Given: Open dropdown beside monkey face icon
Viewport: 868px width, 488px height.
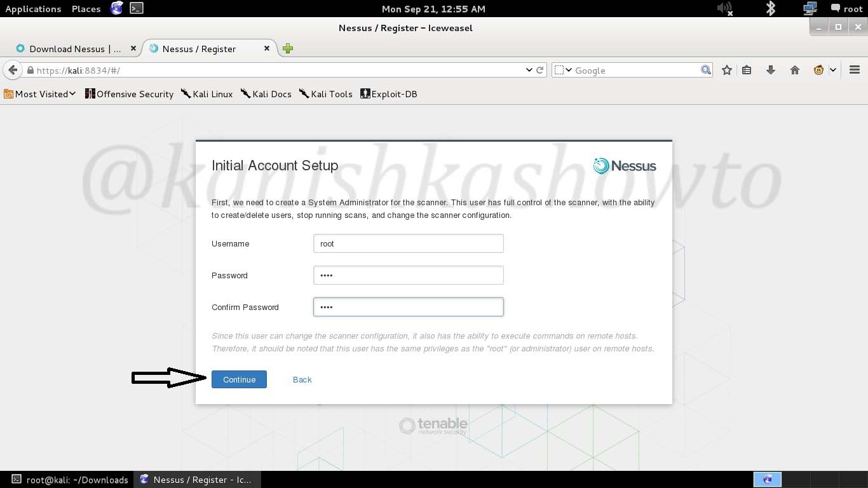Looking at the screenshot, I should pyautogui.click(x=833, y=70).
